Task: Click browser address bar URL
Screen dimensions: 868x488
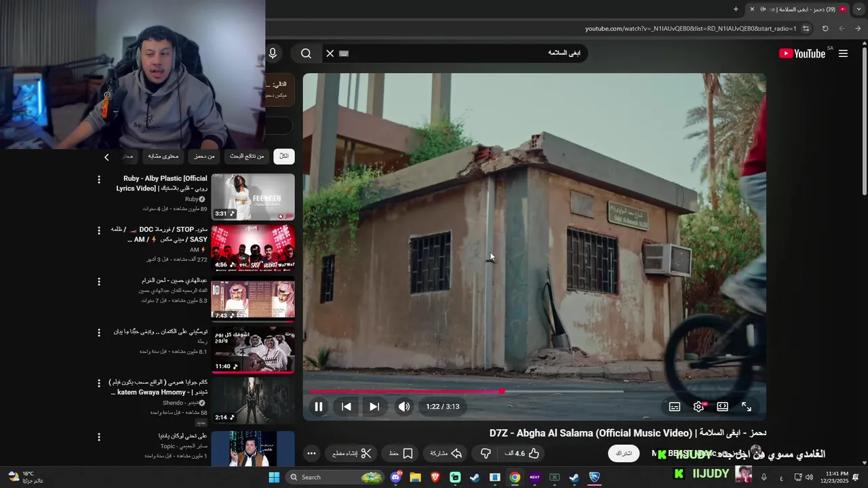Action: (690, 28)
